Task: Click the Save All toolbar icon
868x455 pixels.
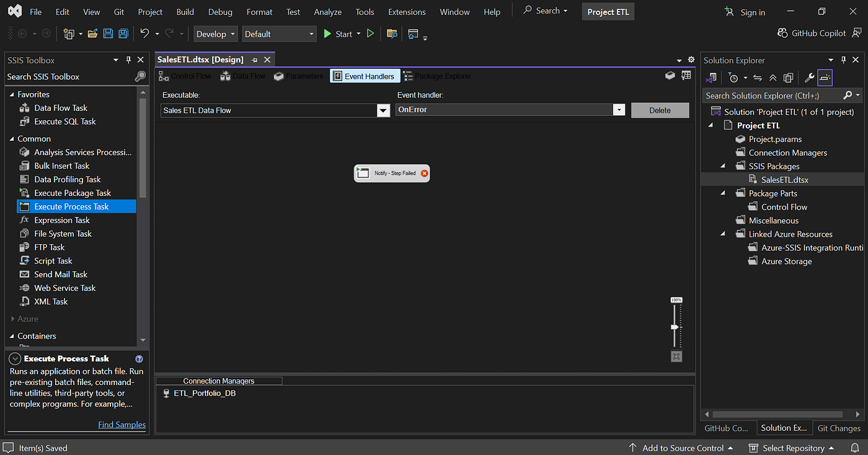Action: 123,33
